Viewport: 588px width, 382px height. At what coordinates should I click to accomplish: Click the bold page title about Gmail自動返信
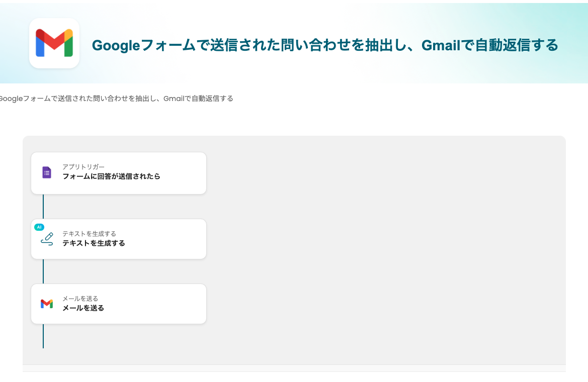point(325,45)
